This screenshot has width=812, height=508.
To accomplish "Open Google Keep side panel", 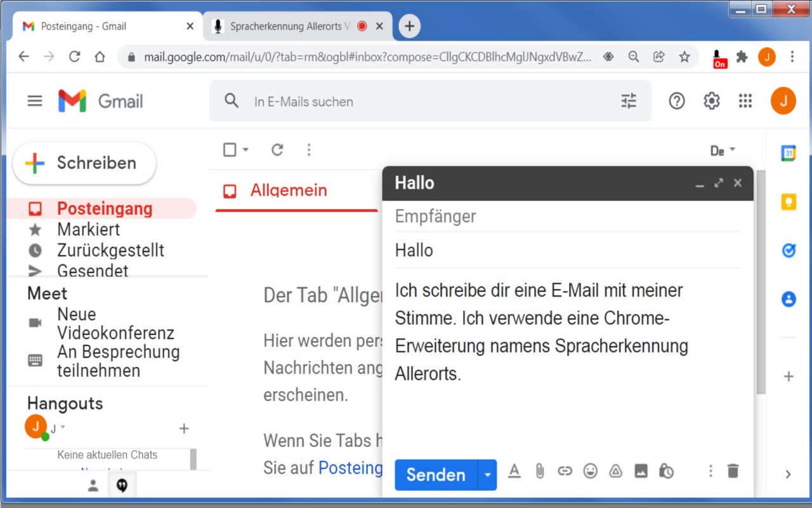I will click(x=789, y=202).
